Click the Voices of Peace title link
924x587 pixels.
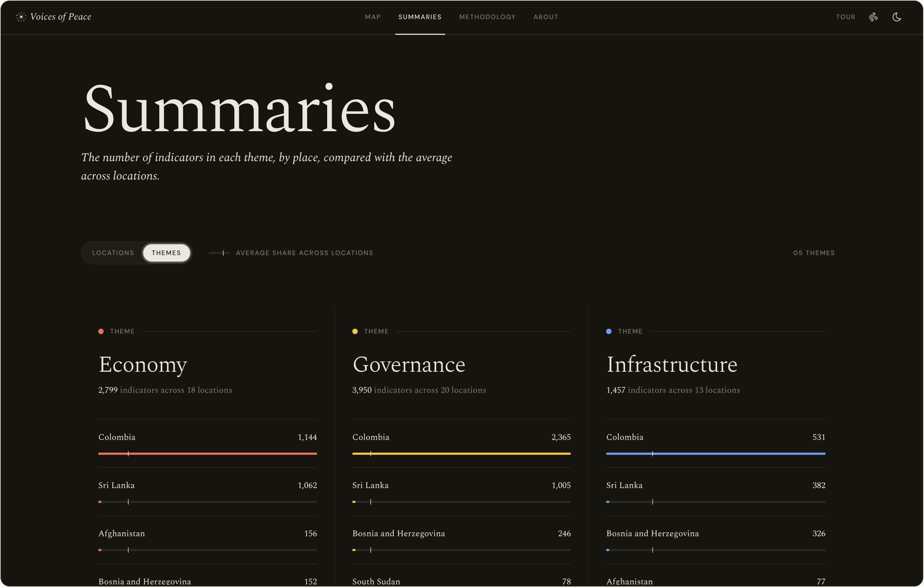[x=61, y=16]
